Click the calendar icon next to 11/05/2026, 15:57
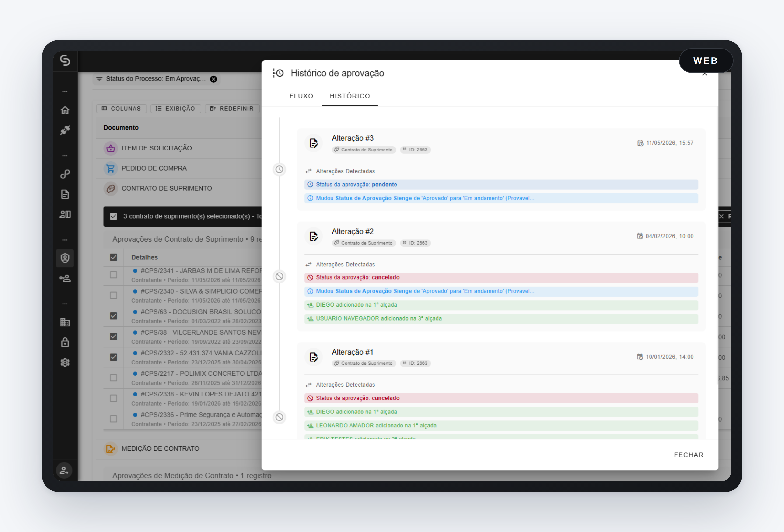Viewport: 784px width, 532px height. point(640,143)
